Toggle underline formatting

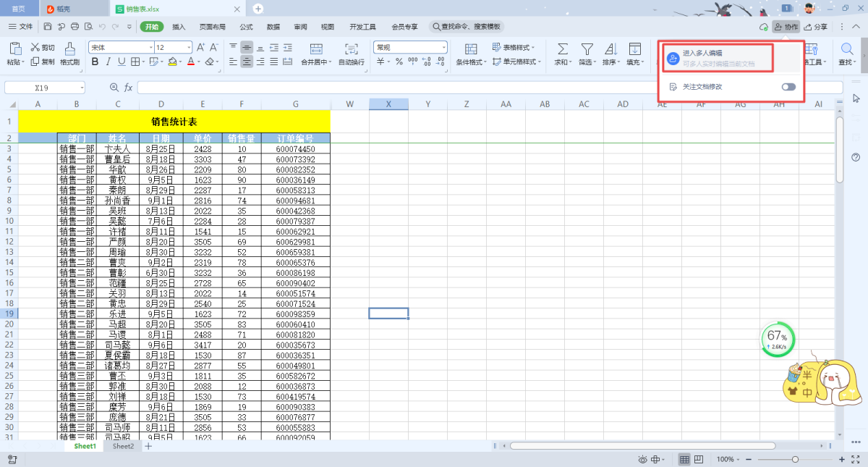click(x=122, y=62)
